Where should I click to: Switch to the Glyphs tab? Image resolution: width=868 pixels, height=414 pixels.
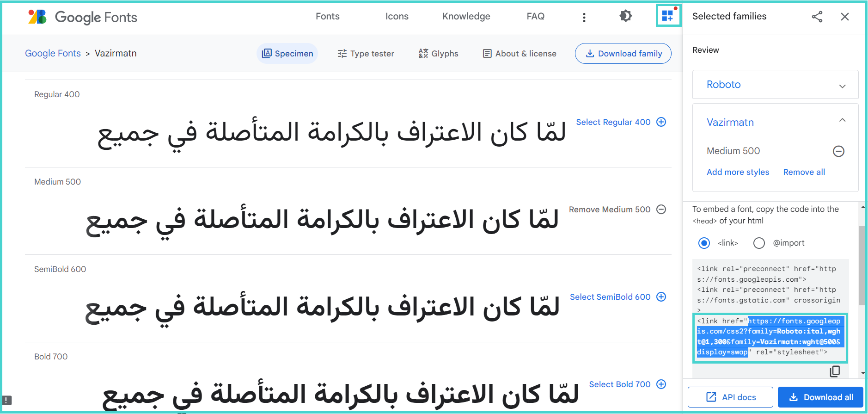pyautogui.click(x=438, y=54)
